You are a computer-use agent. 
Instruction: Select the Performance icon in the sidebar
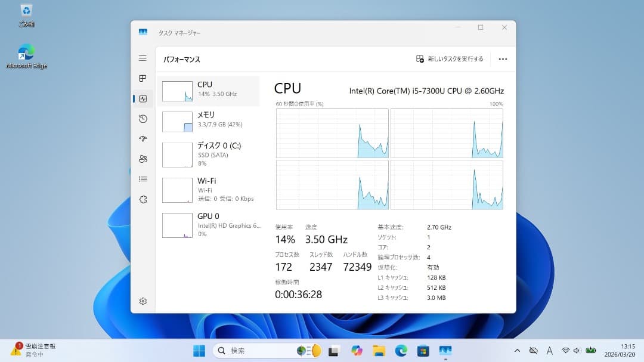point(142,98)
